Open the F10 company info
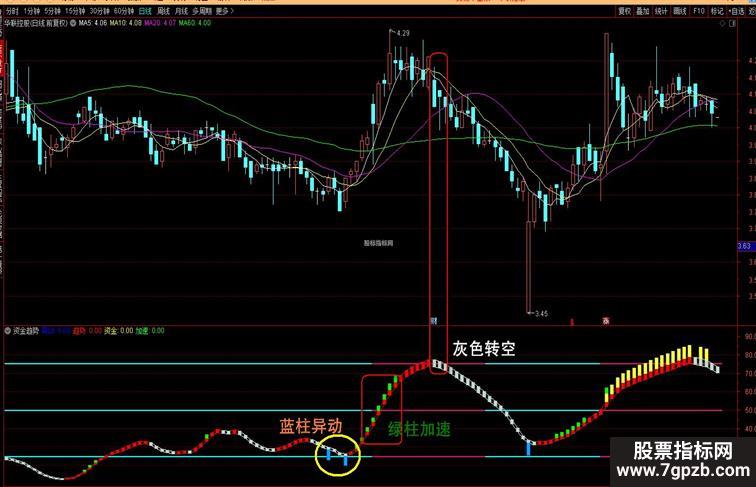The image size is (756, 487). [699, 11]
